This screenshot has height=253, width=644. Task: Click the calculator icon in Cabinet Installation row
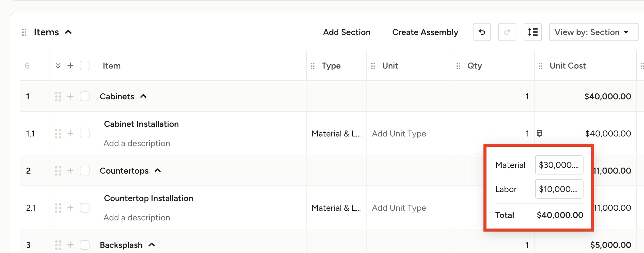pyautogui.click(x=539, y=133)
